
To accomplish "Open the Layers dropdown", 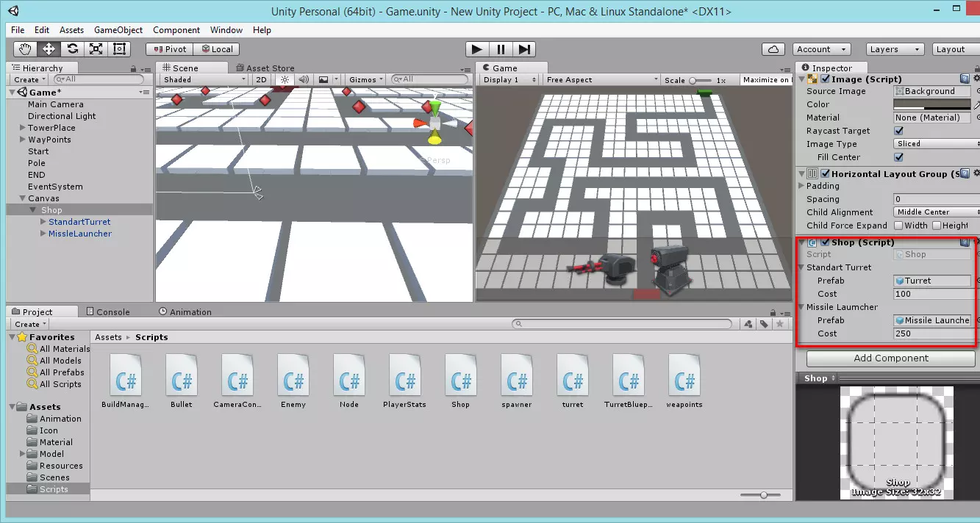I will (893, 49).
